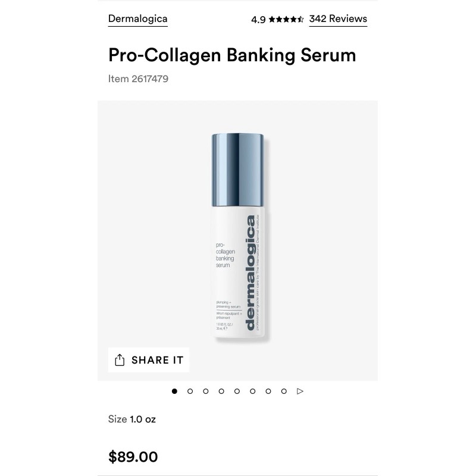Select the second carousel dot

tap(190, 391)
